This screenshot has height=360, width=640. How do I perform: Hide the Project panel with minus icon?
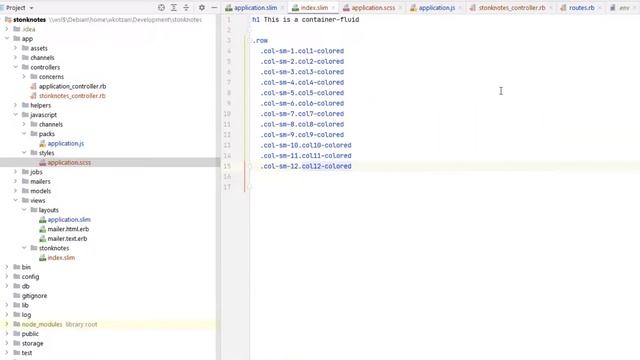[214, 7]
